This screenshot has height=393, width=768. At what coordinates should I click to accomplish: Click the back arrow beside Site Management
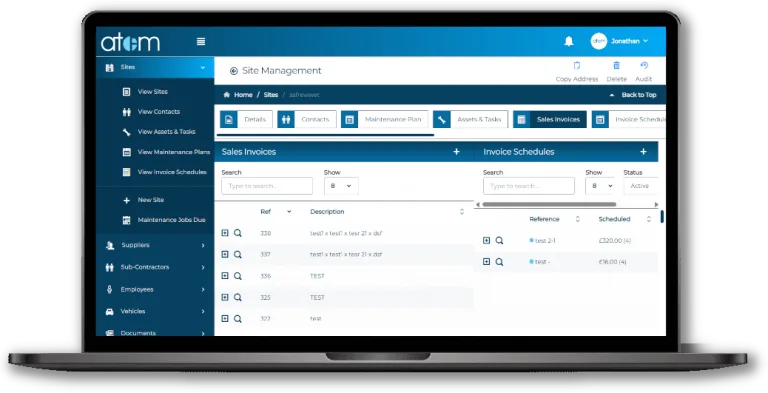(234, 71)
